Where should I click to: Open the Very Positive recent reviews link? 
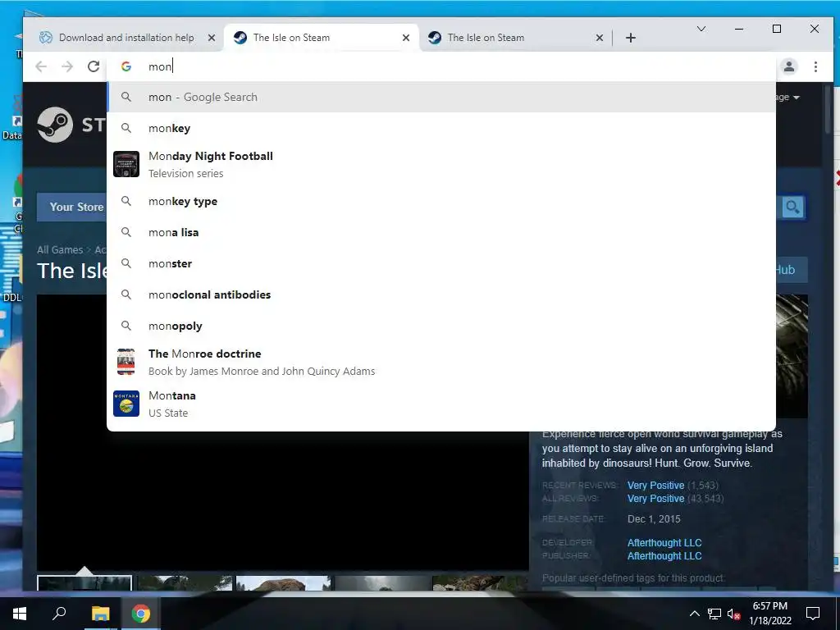(x=655, y=486)
